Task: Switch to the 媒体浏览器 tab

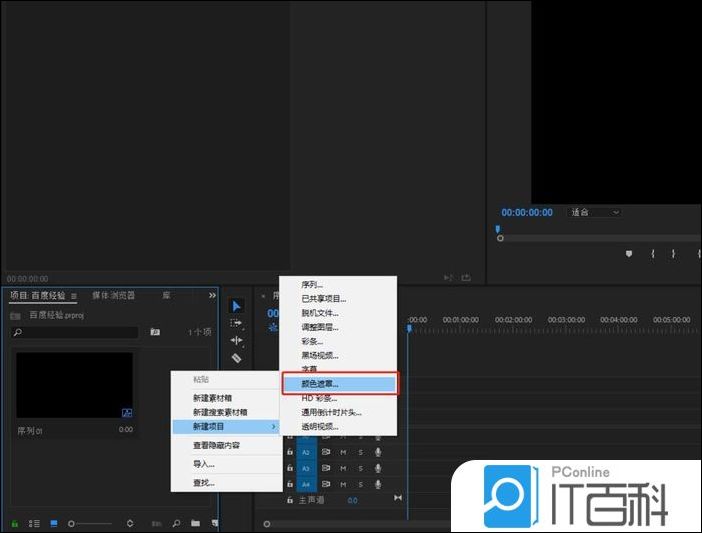Action: [x=114, y=296]
